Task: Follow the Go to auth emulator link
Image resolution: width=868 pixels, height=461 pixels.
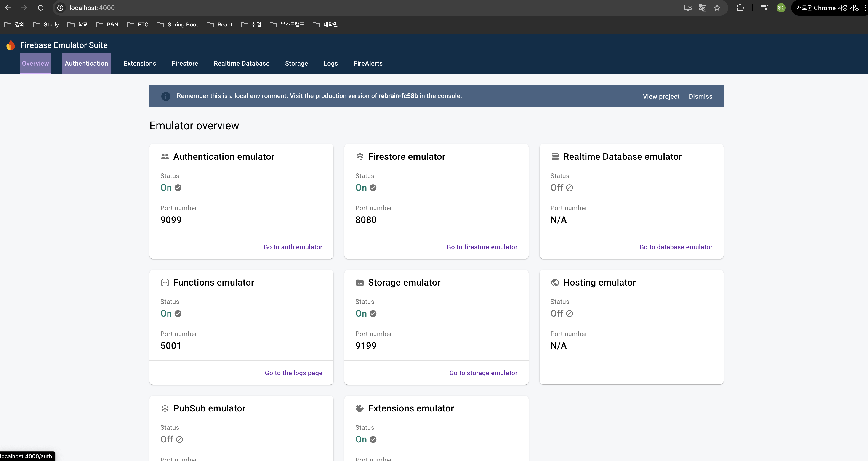Action: click(293, 247)
